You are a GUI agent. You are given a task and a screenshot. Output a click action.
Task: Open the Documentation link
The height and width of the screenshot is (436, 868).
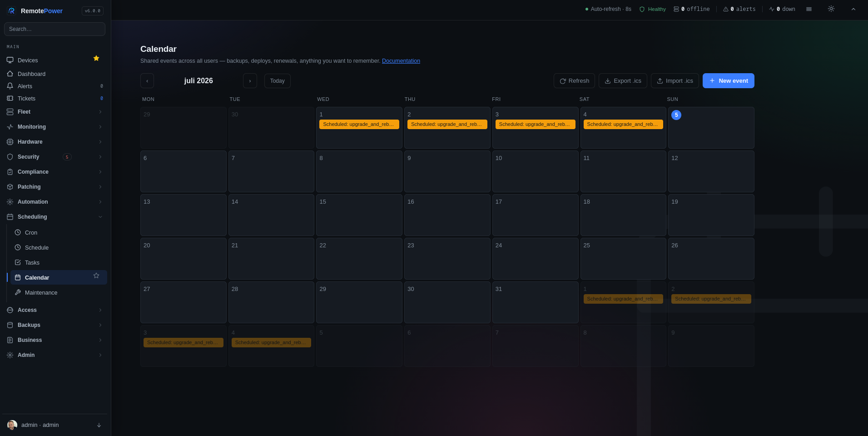point(401,61)
